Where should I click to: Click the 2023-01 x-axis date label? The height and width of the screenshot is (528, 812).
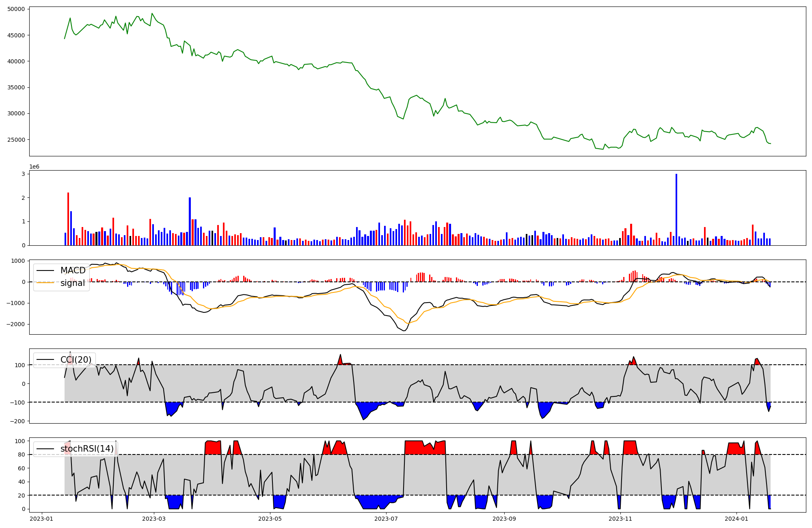42,519
